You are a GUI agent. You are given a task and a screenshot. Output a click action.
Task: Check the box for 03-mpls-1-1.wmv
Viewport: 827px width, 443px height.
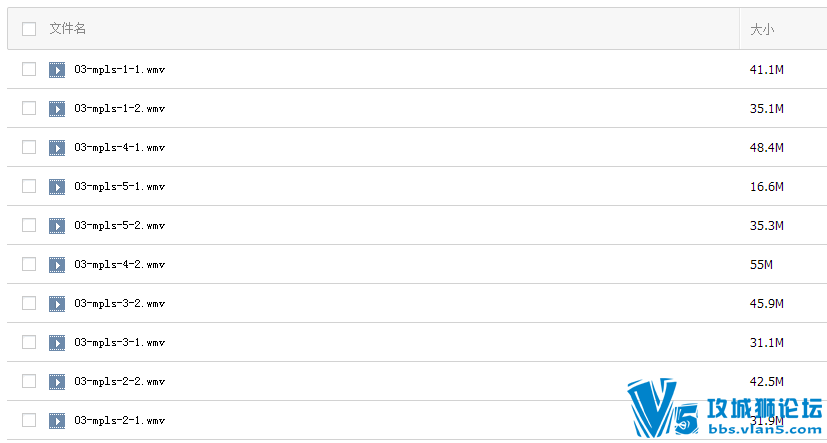(x=29, y=70)
